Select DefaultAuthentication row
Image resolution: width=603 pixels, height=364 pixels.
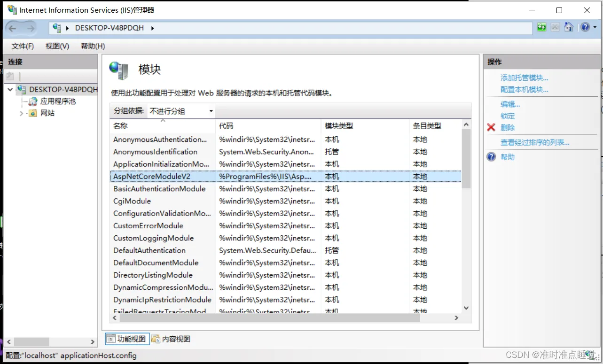286,250
